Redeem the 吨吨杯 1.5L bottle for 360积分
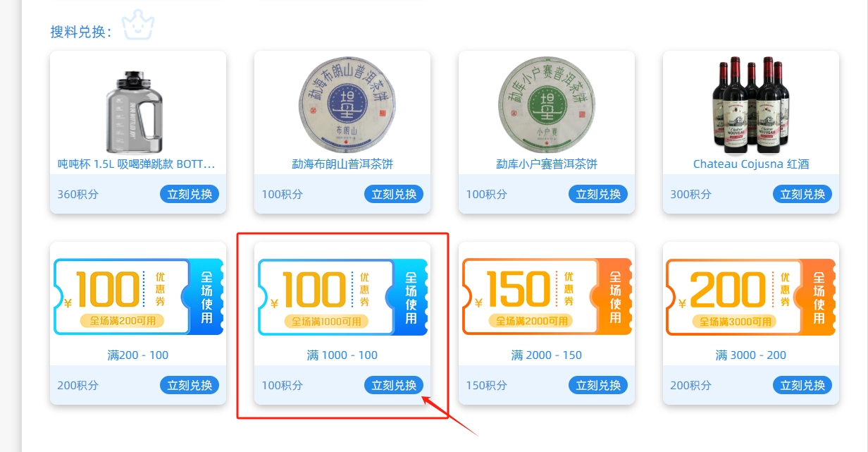The image size is (868, 452). click(x=190, y=194)
